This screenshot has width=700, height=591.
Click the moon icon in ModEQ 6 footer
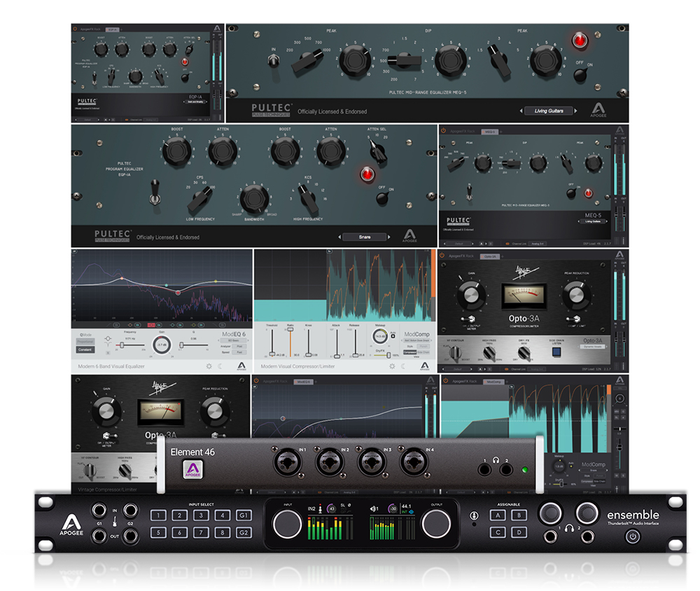tap(220, 366)
